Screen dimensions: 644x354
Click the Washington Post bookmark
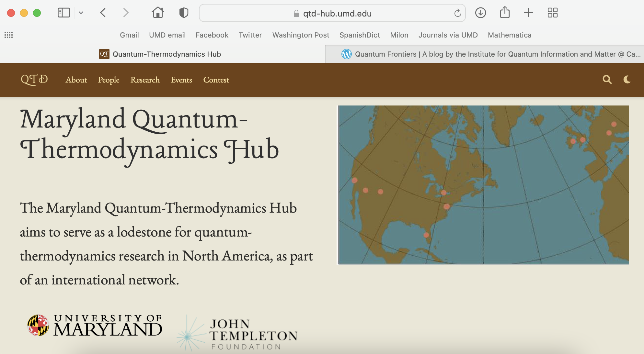click(x=301, y=35)
